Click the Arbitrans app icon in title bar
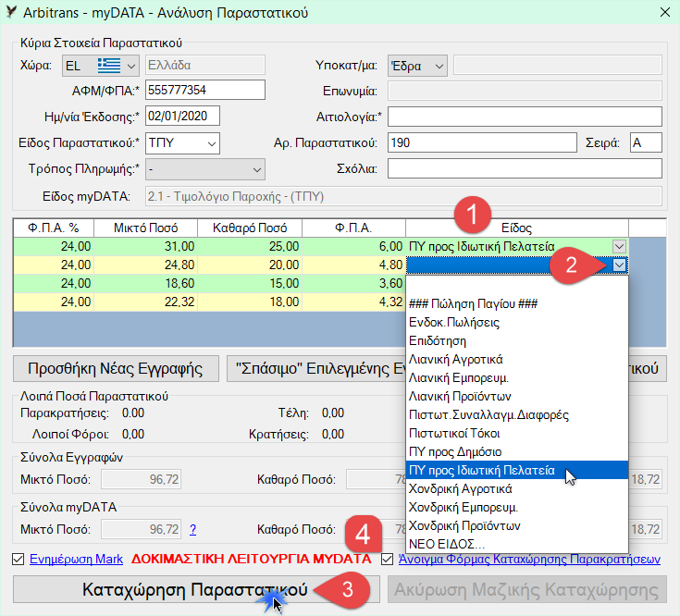 pos(12,12)
